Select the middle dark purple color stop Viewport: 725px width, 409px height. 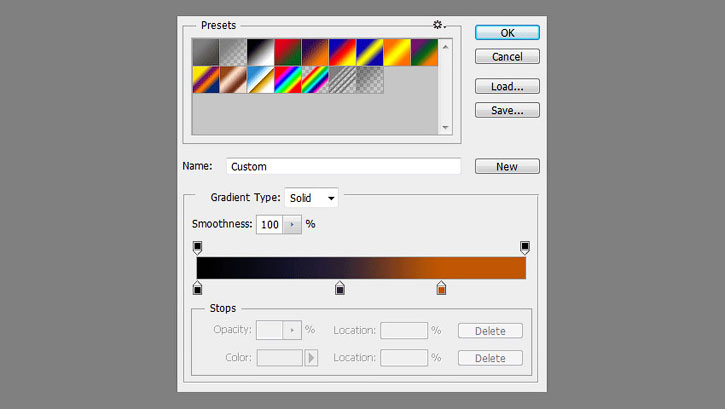[340, 288]
